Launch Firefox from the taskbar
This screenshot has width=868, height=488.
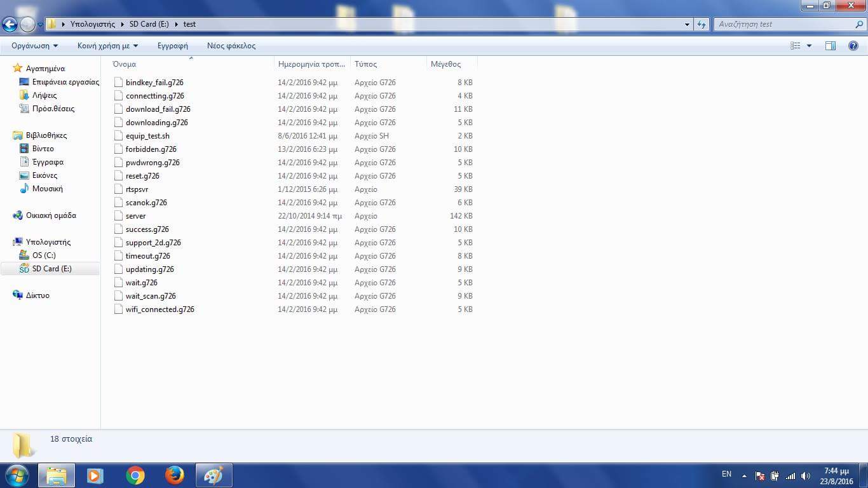[x=174, y=475]
